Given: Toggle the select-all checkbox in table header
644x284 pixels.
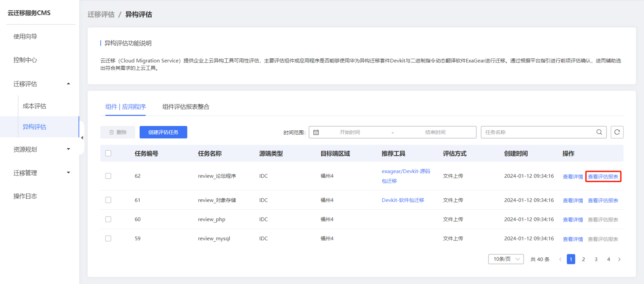Looking at the screenshot, I should (x=108, y=153).
